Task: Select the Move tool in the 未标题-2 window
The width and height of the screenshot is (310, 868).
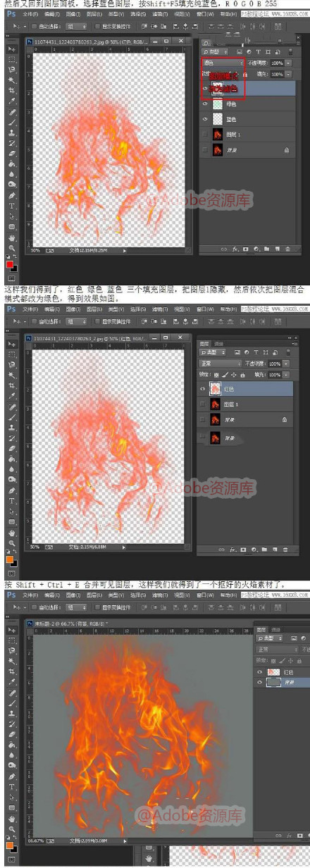Action: 12,631
